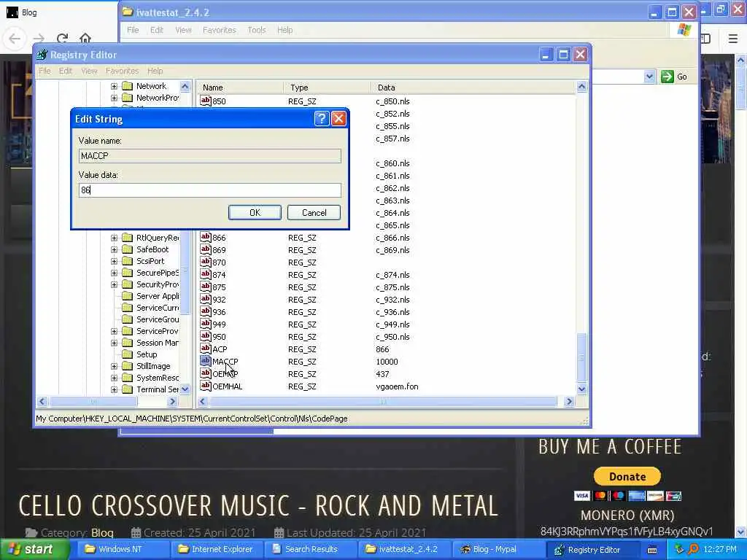This screenshot has height=560, width=747.
Task: Open Registry Editor Favorites menu
Action: click(x=122, y=71)
